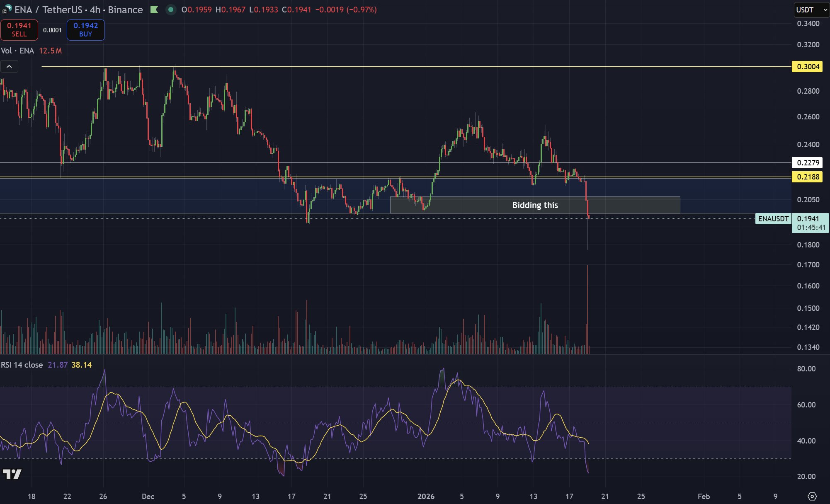Screen dimensions: 830x504
Task: Select the 'Bidding this' rectangle annotation
Action: coord(535,205)
